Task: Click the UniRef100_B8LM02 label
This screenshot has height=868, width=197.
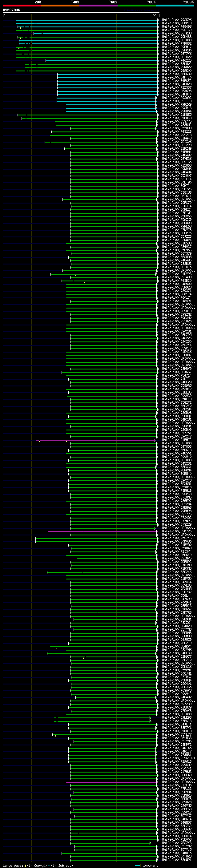Action: click(x=176, y=64)
